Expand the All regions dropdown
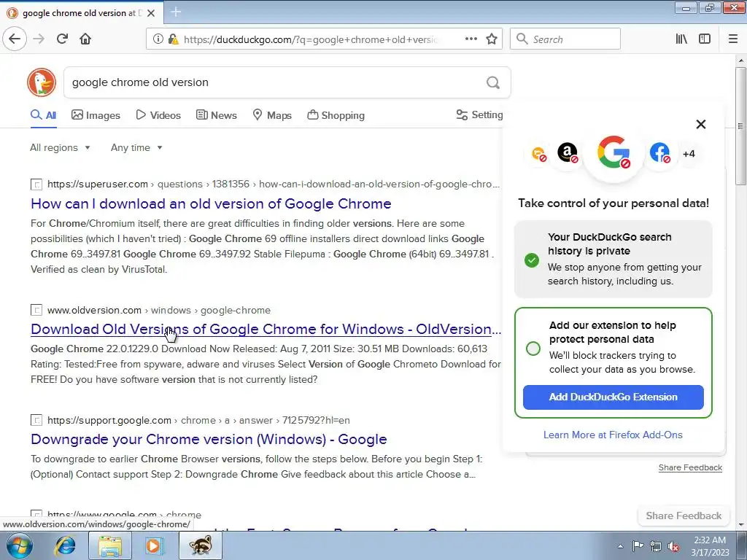Screen dimensions: 747x560 pos(60,147)
